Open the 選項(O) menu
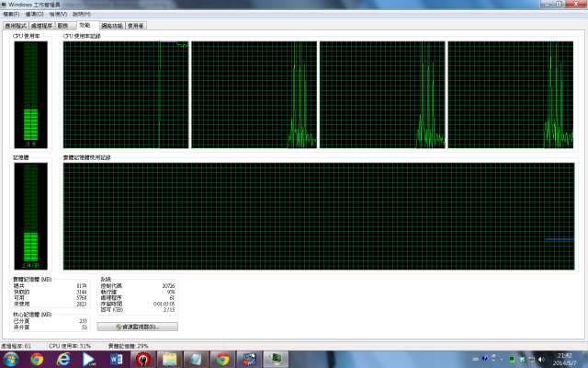This screenshot has width=588, height=368. click(35, 15)
